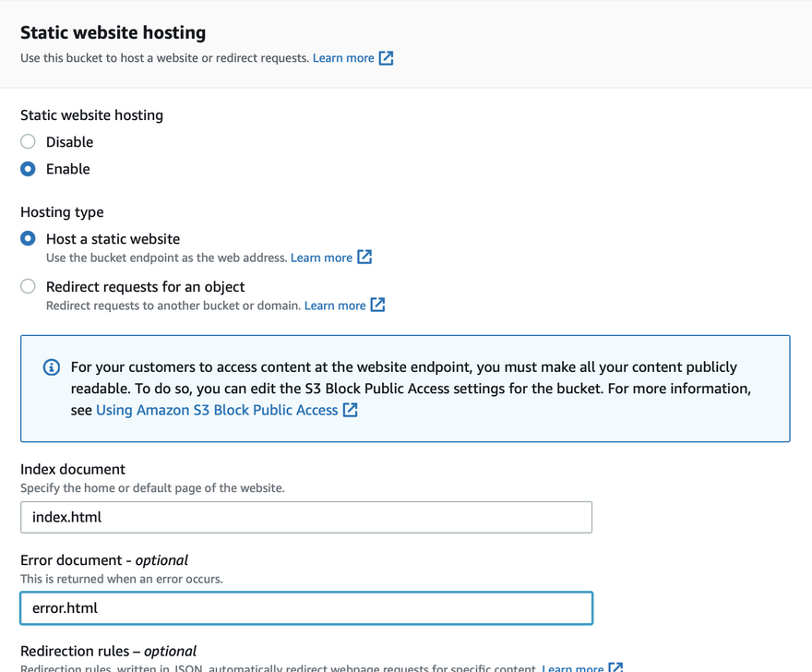Select the Disable radio button
This screenshot has height=672, width=812.
[x=29, y=142]
